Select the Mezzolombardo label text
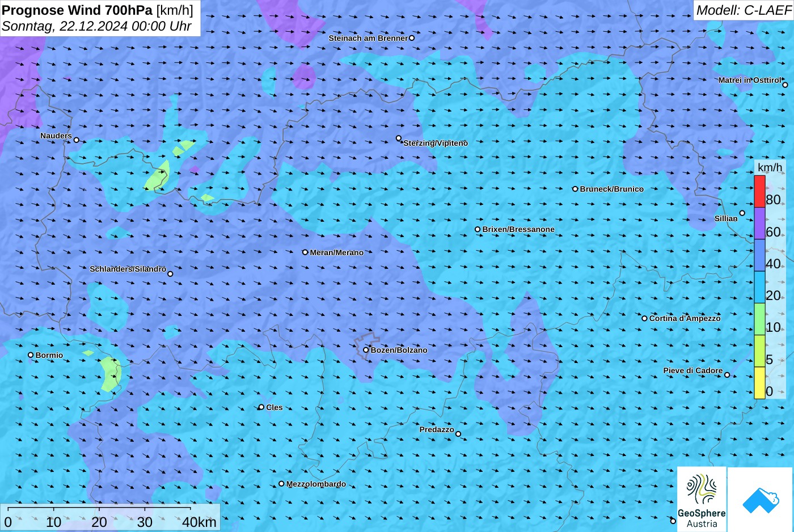Viewport: 794px width, 532px height. [x=316, y=484]
